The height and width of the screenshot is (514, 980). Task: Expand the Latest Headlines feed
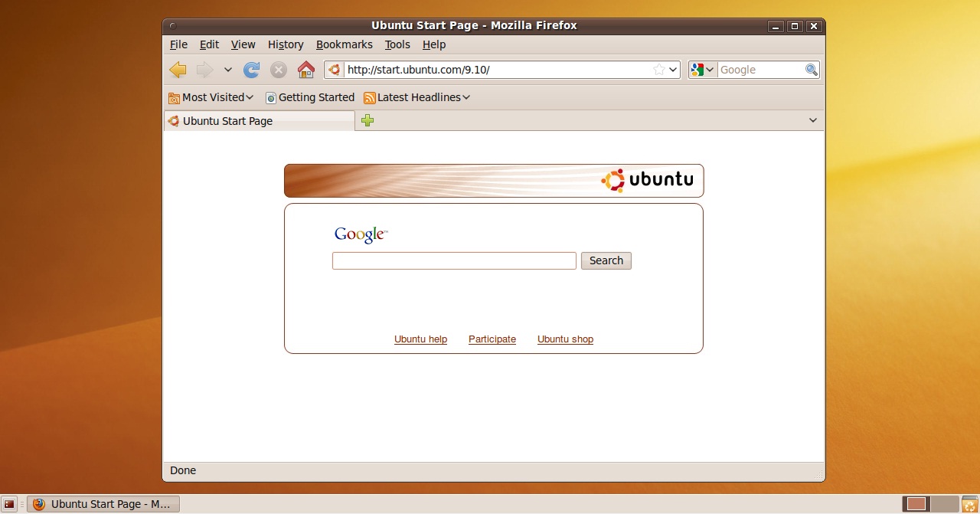(416, 97)
